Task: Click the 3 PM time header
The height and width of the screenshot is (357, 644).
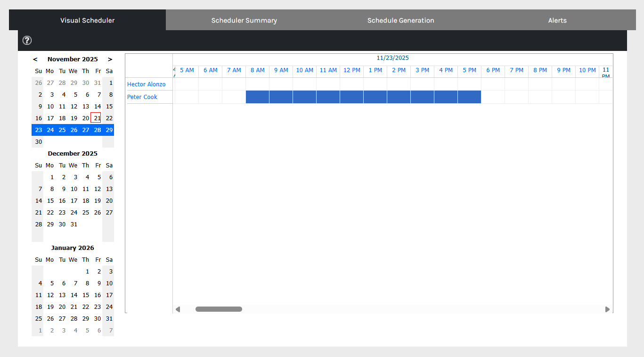Action: click(x=423, y=70)
